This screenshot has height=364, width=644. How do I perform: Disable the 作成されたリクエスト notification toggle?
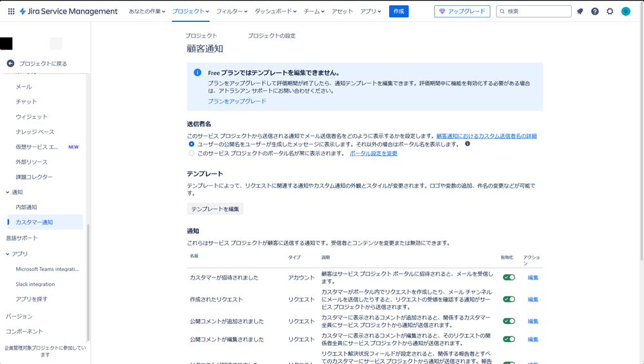[509, 299]
